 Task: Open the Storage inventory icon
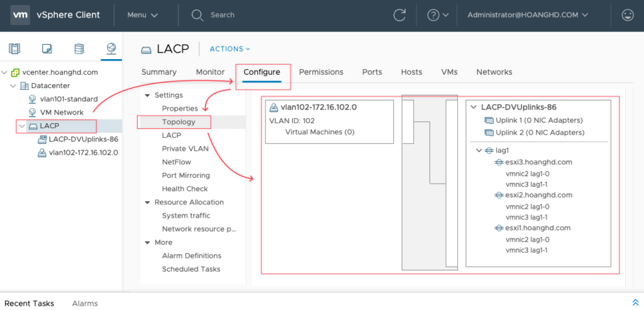[79, 49]
